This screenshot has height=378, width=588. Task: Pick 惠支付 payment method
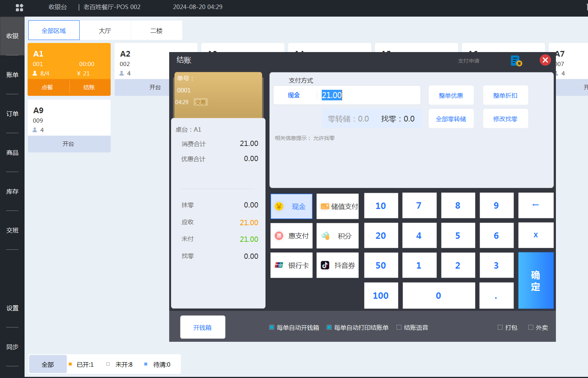tap(292, 236)
